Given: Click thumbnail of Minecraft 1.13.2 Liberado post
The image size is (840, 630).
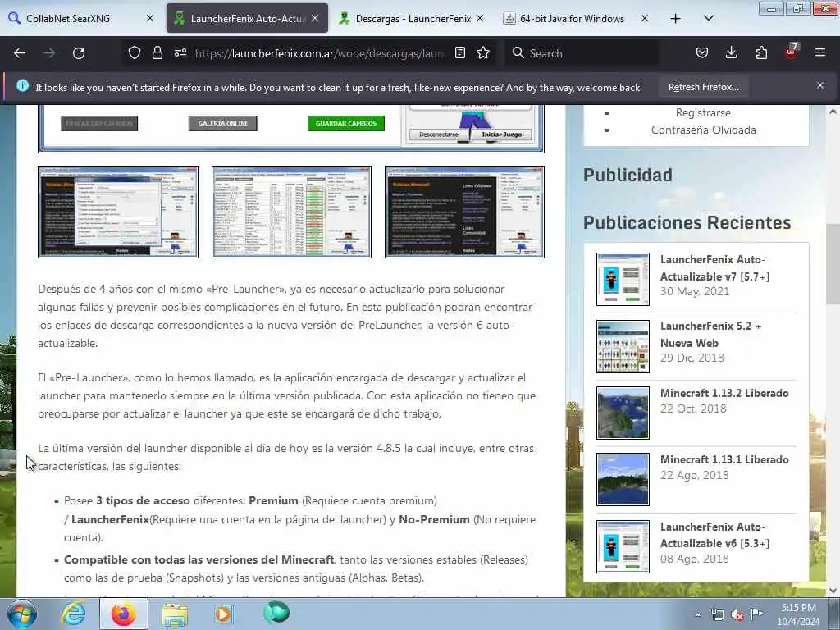Looking at the screenshot, I should click(623, 413).
